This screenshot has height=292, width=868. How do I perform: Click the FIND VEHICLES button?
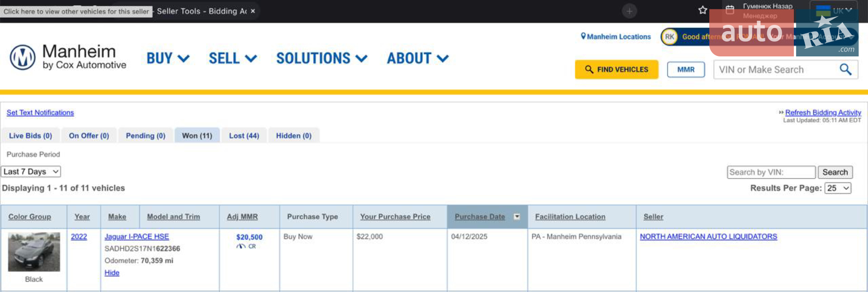[x=617, y=70]
